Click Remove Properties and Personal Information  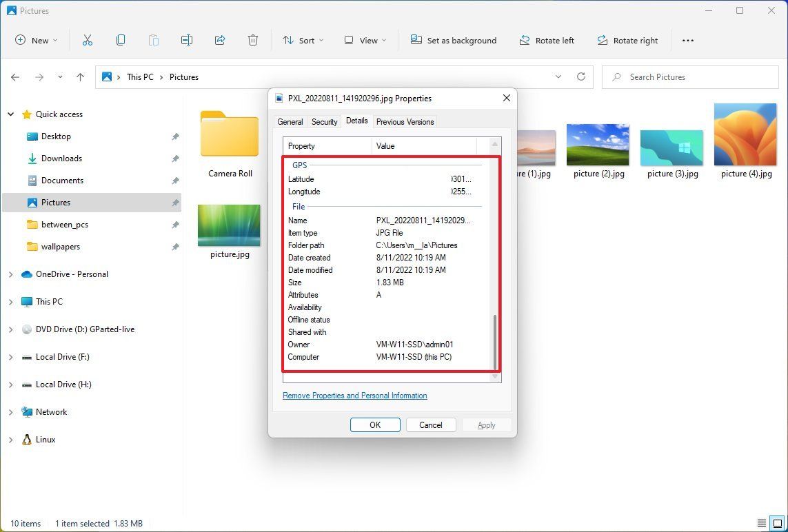click(x=354, y=396)
